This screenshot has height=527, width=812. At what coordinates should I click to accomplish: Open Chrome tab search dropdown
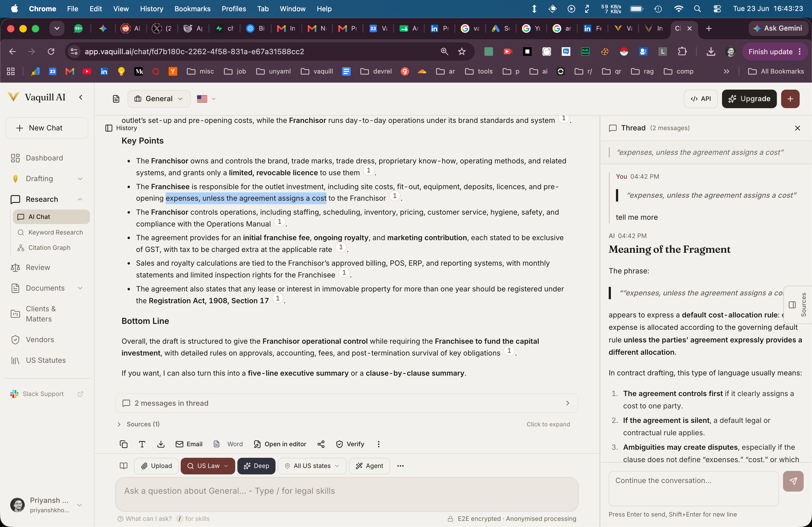(x=57, y=28)
